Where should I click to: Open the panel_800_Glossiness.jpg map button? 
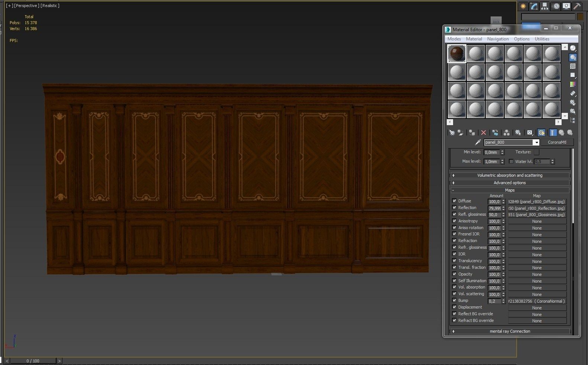[x=537, y=215]
